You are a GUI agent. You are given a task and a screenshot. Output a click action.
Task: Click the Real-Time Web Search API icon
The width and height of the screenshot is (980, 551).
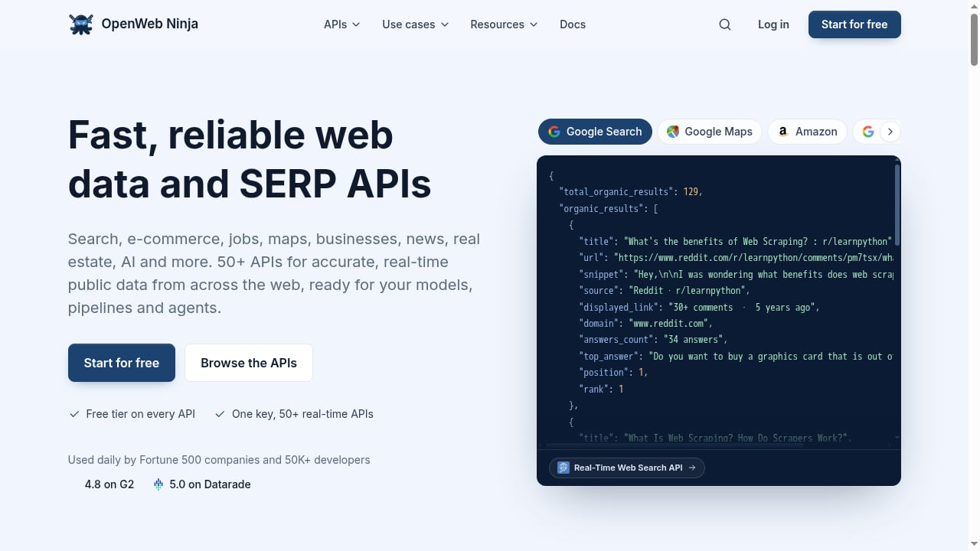563,468
